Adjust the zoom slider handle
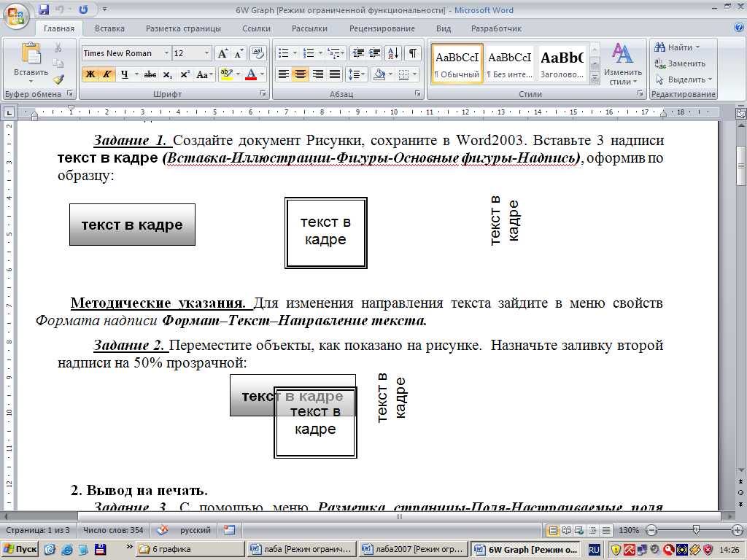 pos(696,529)
